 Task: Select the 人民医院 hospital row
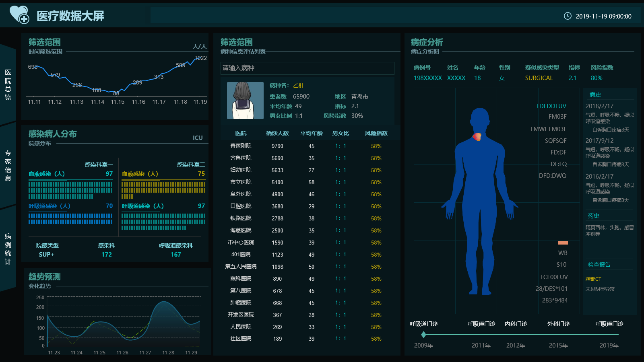(308, 327)
